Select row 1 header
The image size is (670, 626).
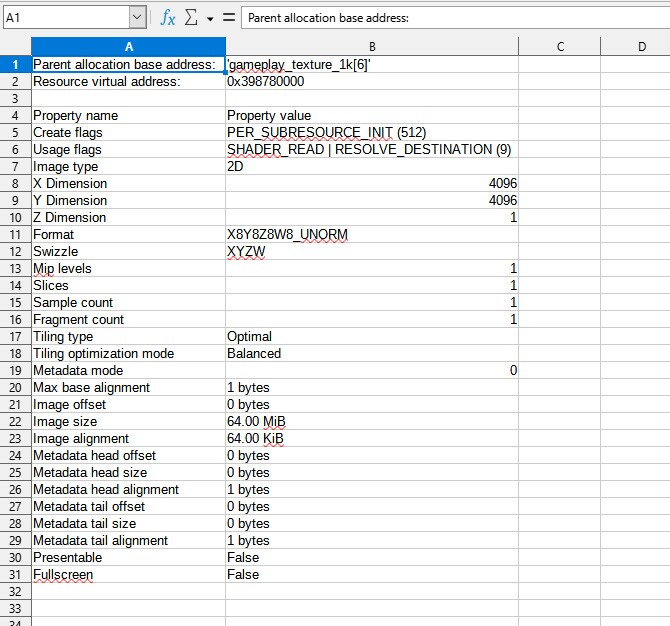[15, 64]
